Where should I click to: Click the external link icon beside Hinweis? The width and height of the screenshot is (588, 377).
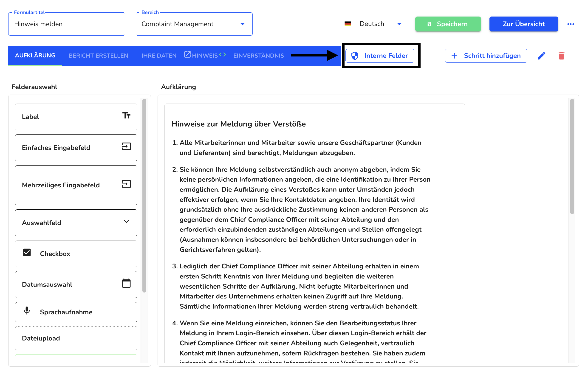(187, 54)
